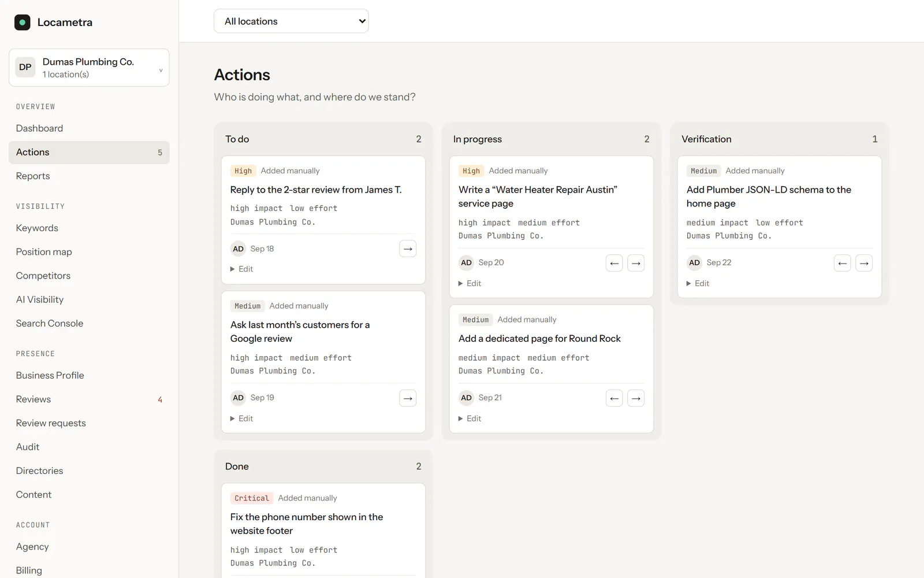Open Reviews page with 4 badge
The width and height of the screenshot is (924, 578).
point(89,399)
